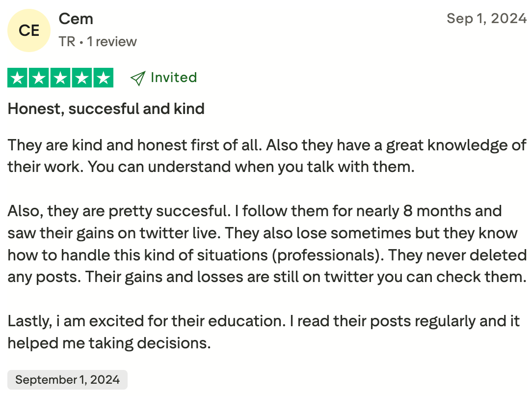Screen dimensions: 532x396
Task: Click the paper plane Invited icon
Action: [138, 78]
